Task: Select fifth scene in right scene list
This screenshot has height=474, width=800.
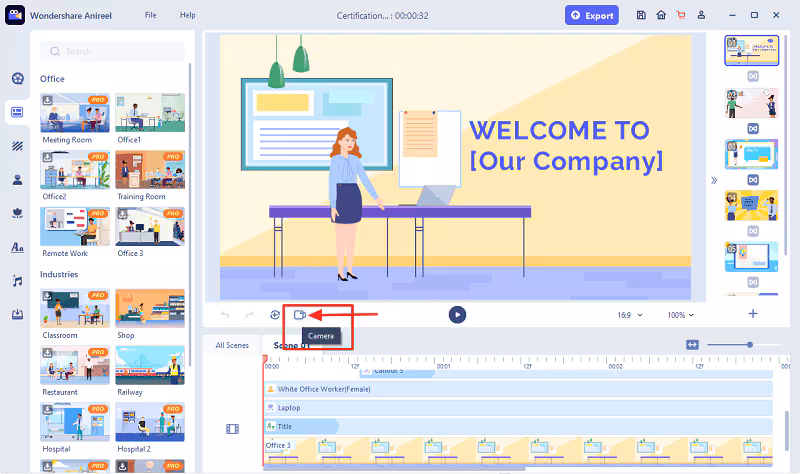Action: (752, 257)
